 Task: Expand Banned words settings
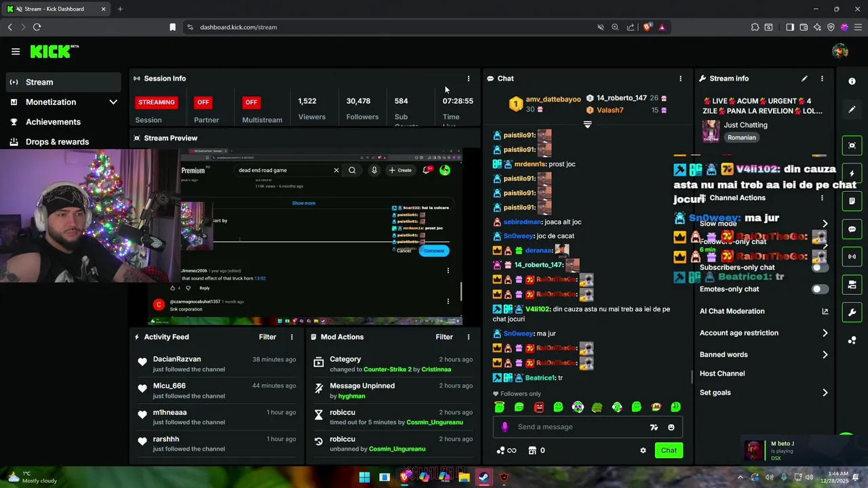pyautogui.click(x=825, y=354)
